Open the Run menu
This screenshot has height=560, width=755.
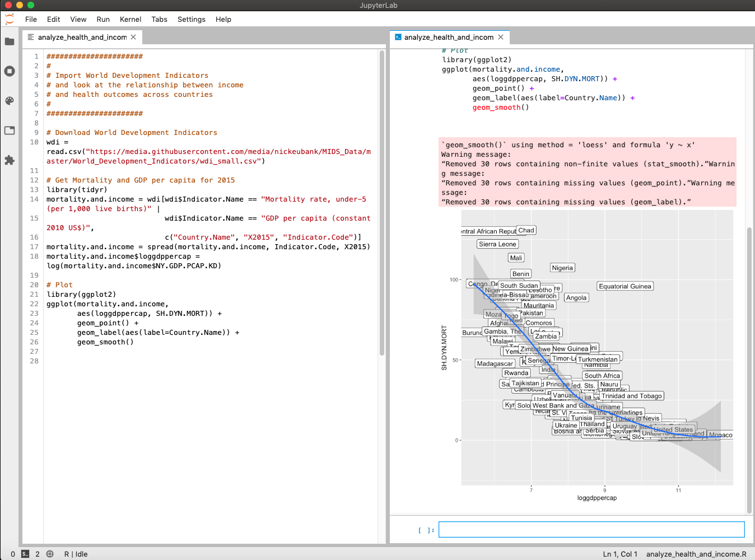(103, 19)
